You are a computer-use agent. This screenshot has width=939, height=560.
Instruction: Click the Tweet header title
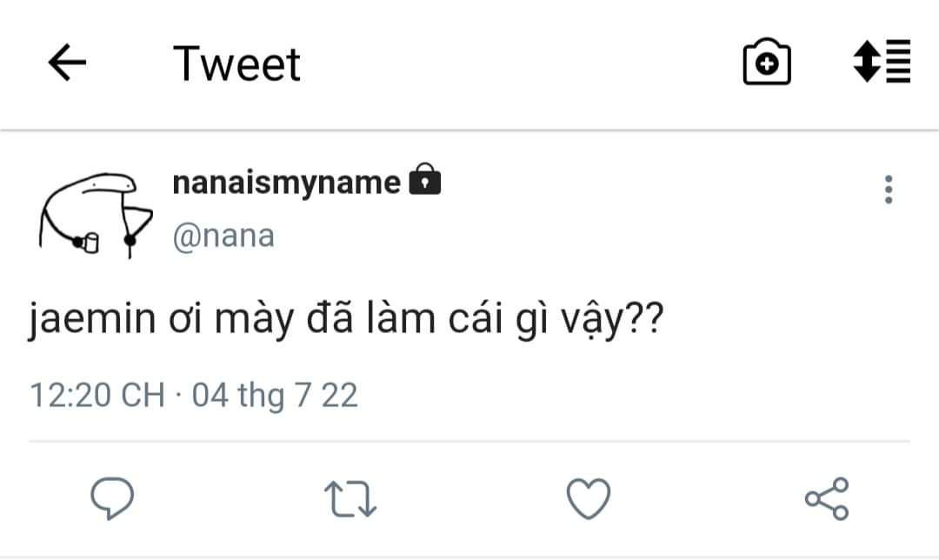coord(236,64)
